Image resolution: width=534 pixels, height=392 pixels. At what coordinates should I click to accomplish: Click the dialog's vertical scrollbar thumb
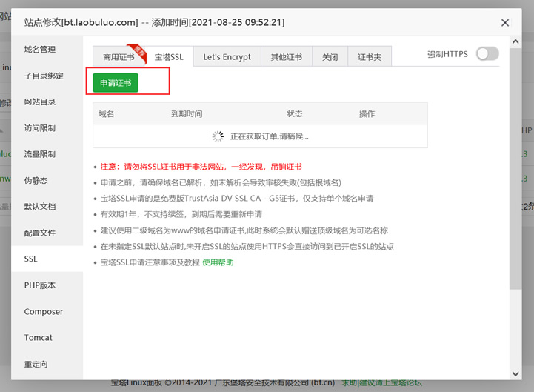tap(515, 169)
